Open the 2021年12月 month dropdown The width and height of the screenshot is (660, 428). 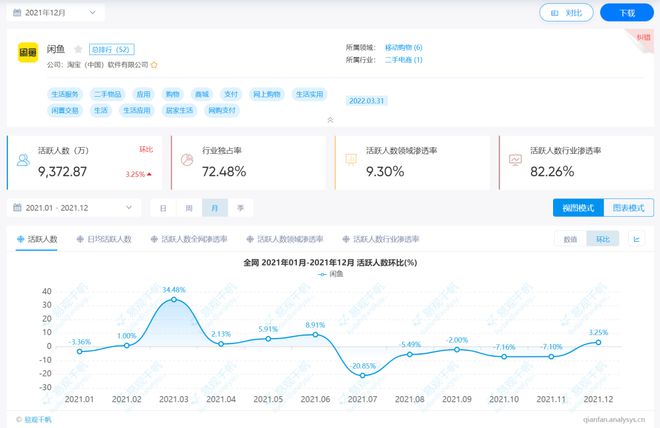55,13
